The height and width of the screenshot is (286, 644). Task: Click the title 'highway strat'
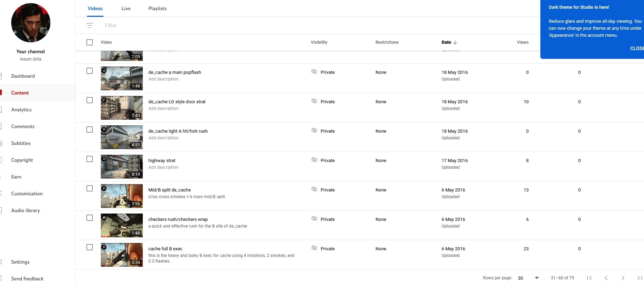162,160
